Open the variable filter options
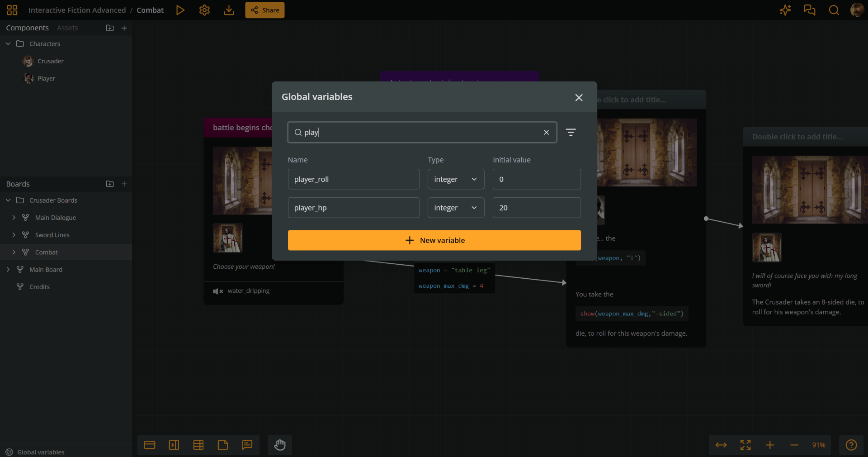The image size is (868, 457). (571, 132)
